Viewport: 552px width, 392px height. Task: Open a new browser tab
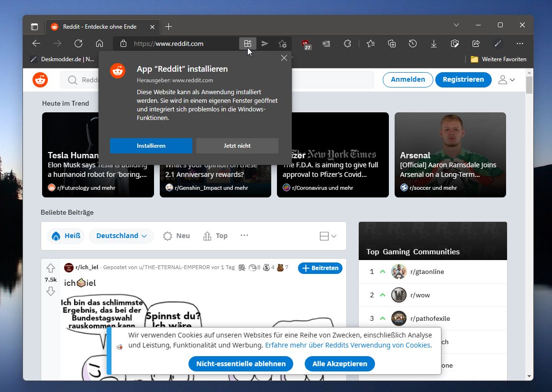169,27
